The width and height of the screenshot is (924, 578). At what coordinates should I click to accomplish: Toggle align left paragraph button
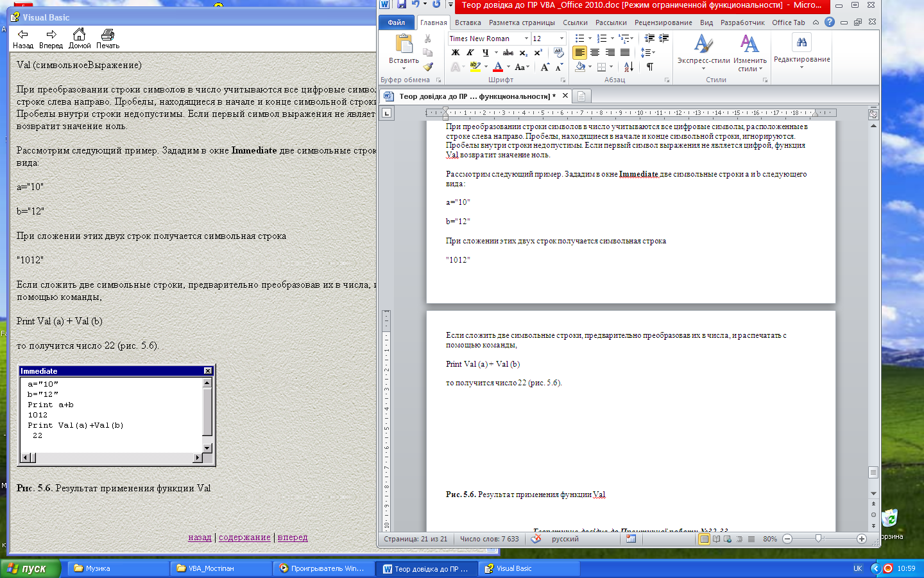tap(579, 53)
